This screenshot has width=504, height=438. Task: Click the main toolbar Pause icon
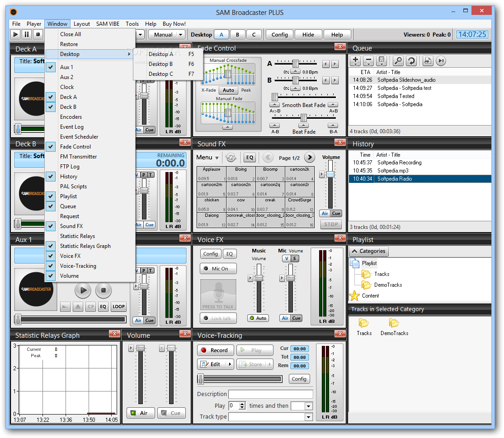(27, 34)
